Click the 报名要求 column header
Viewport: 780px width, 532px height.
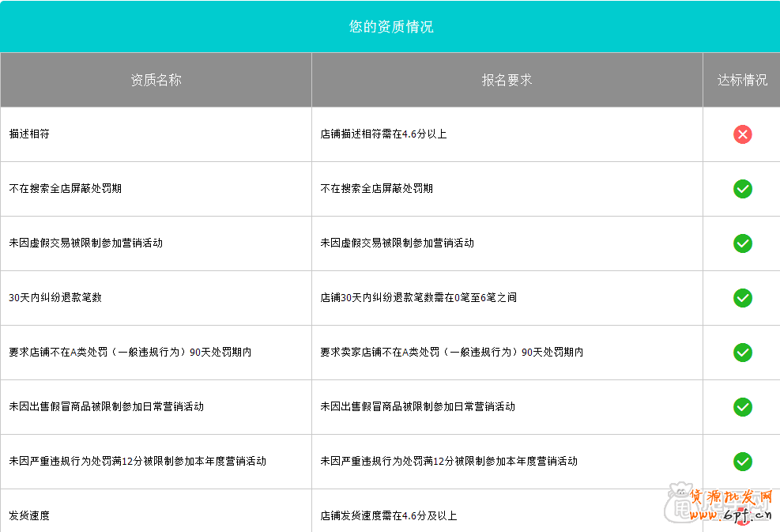tap(506, 79)
